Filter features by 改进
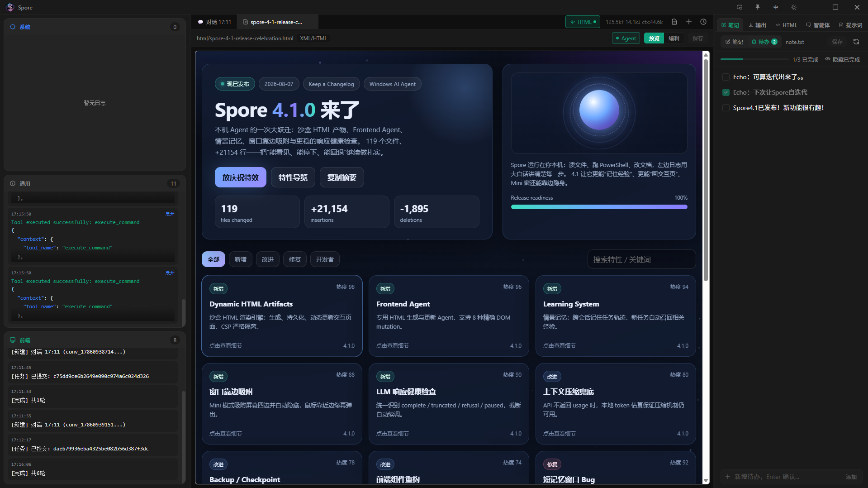This screenshot has height=488, width=868. coord(268,259)
